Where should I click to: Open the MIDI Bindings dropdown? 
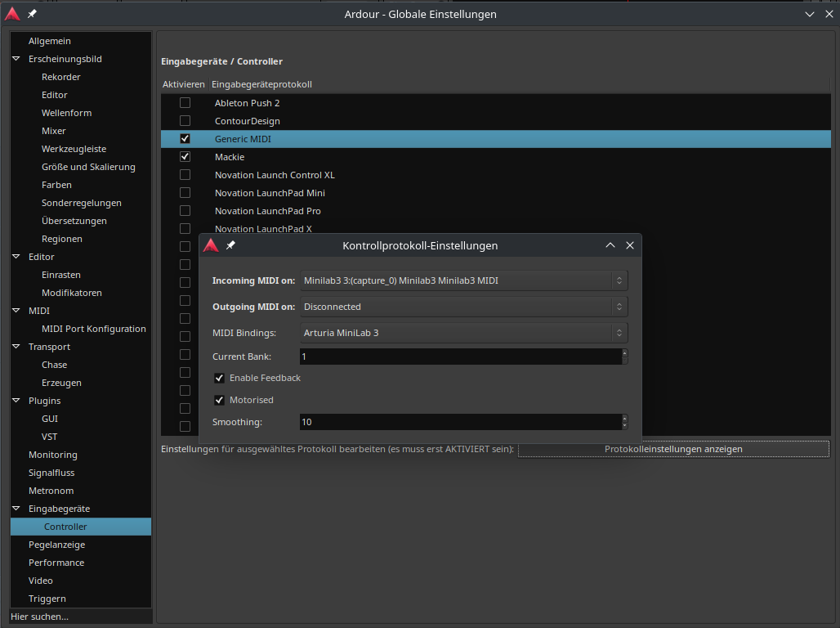(x=464, y=333)
